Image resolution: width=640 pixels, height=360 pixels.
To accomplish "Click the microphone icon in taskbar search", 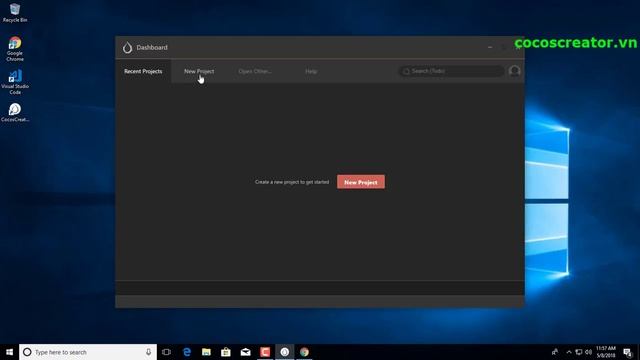I will pyautogui.click(x=149, y=352).
